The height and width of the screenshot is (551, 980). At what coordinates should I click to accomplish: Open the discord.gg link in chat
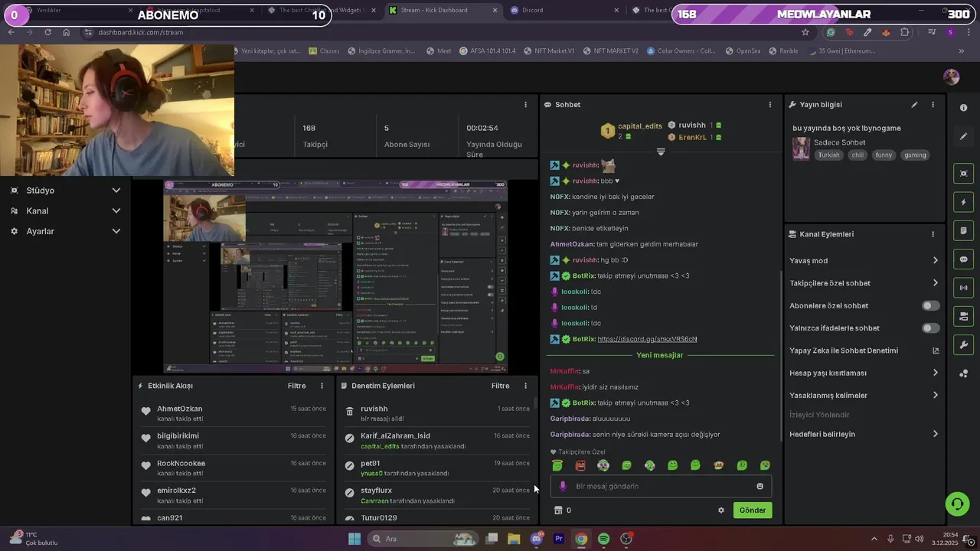[x=647, y=339]
